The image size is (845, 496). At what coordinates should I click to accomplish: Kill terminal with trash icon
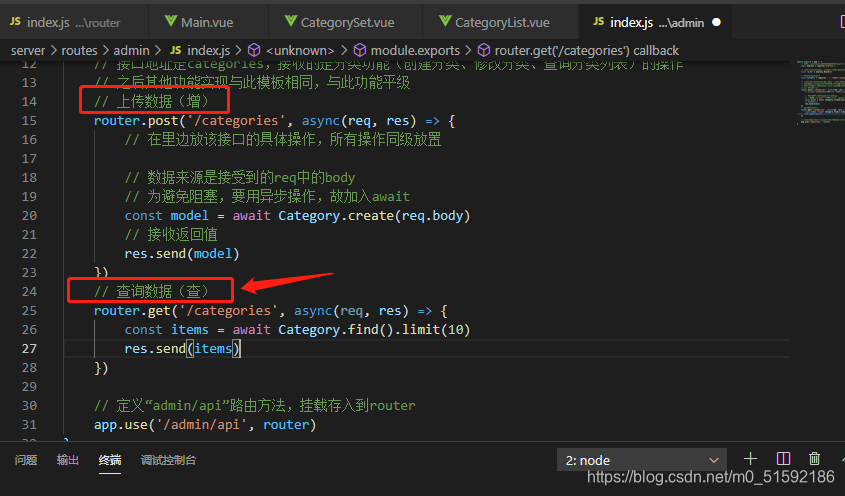(814, 459)
